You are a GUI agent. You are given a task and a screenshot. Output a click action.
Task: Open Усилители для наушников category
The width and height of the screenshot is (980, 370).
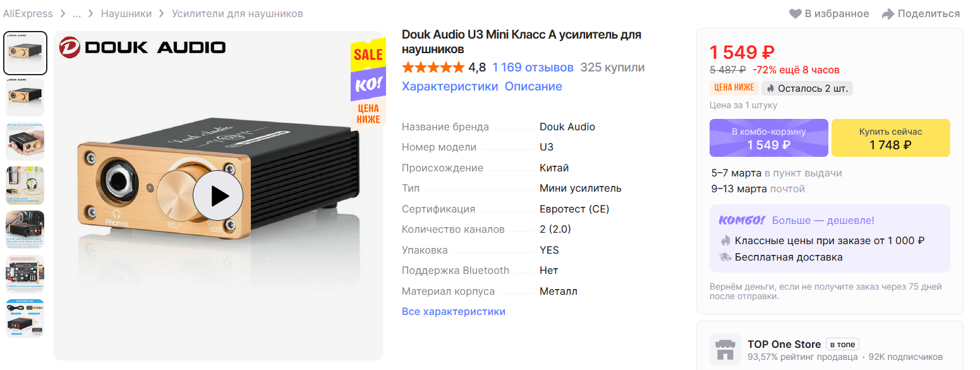(x=238, y=13)
